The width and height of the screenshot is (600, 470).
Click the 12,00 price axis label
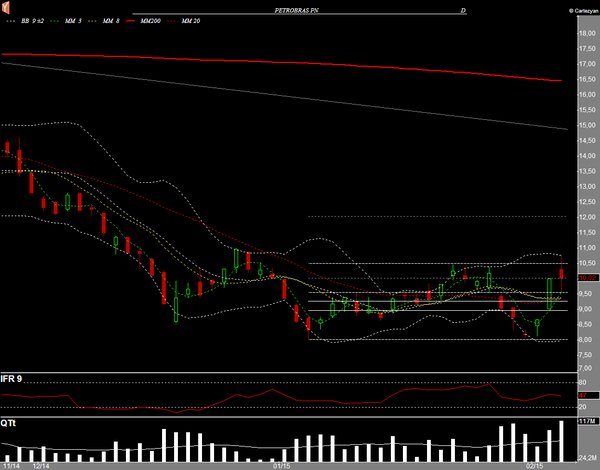(586, 217)
